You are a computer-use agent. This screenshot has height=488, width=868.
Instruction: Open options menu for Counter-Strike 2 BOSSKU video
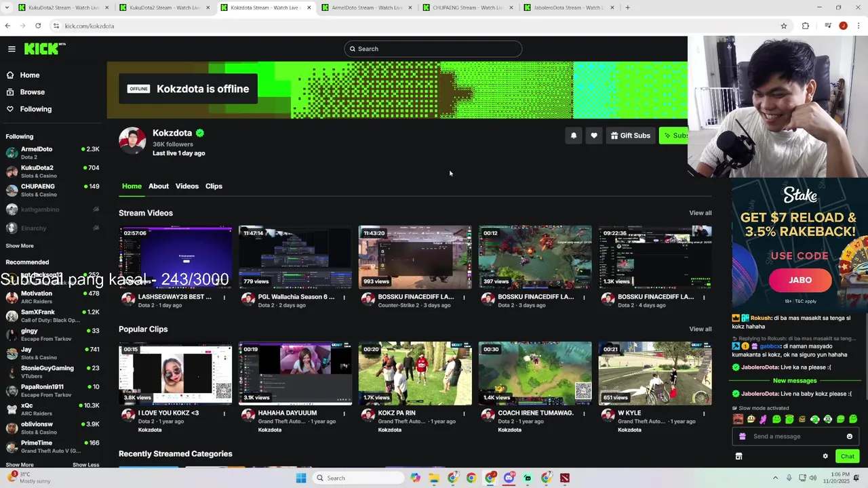tap(464, 298)
